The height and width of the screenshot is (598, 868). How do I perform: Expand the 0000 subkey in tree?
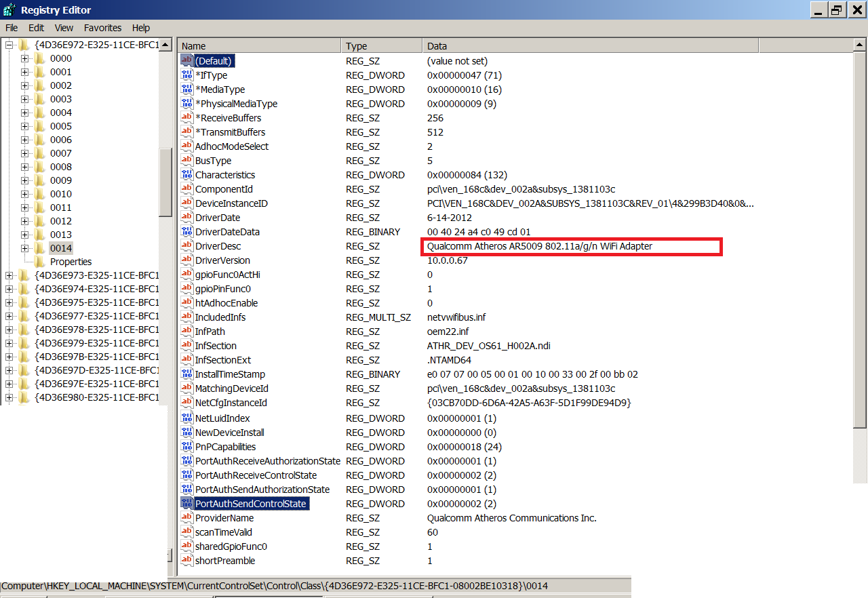(25, 58)
